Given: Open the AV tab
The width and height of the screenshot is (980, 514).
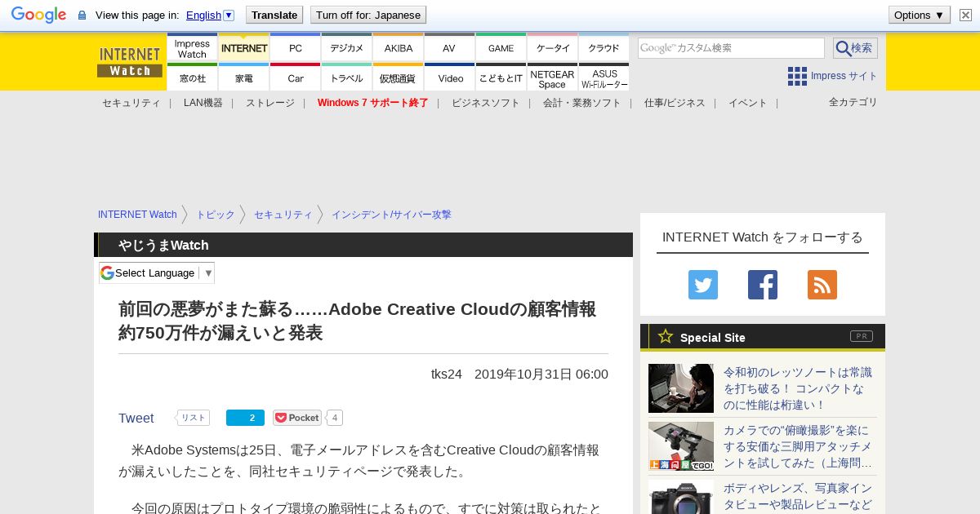Looking at the screenshot, I should [x=449, y=48].
